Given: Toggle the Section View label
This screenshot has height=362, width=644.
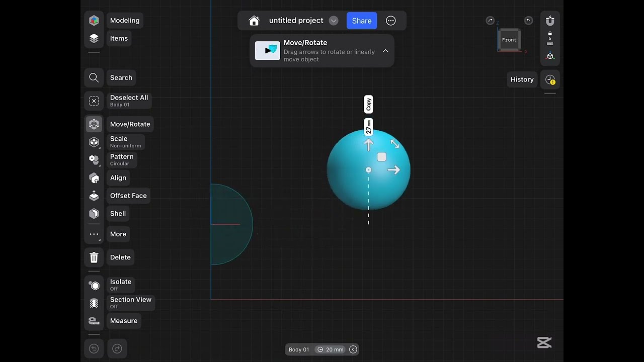Looking at the screenshot, I should click(x=131, y=303).
